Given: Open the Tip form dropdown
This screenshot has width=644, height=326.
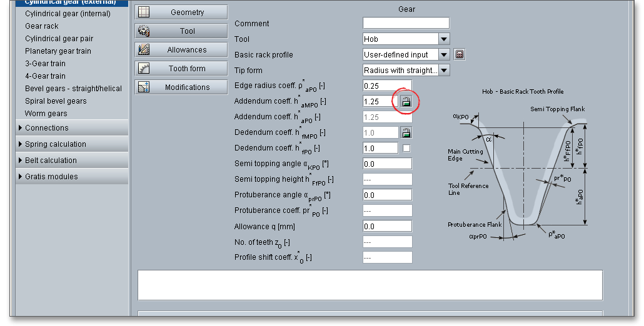Looking at the screenshot, I should click(x=444, y=71).
